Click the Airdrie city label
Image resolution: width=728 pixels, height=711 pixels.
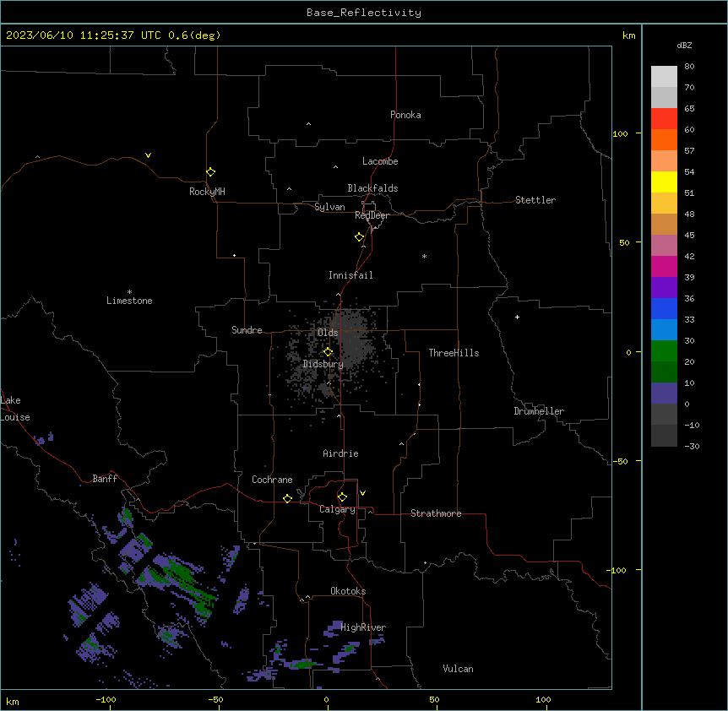pyautogui.click(x=340, y=453)
